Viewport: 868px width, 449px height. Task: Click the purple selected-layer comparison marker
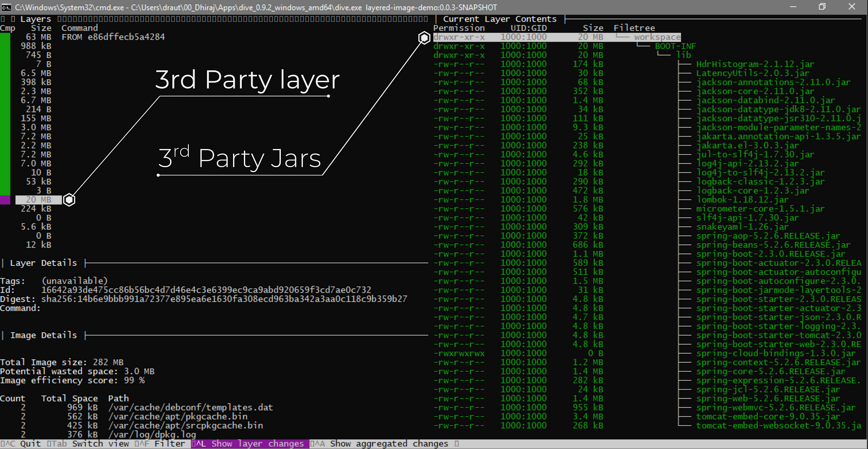click(5, 200)
